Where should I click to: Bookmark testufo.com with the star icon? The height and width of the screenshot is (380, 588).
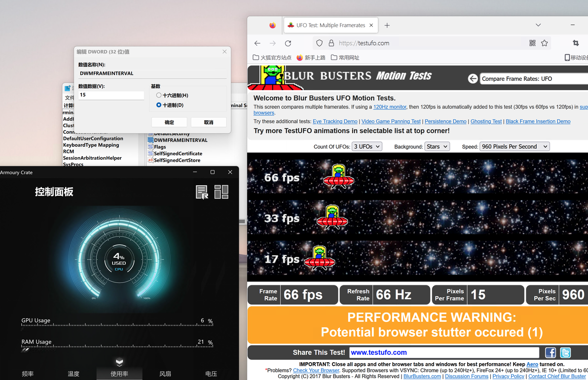544,43
